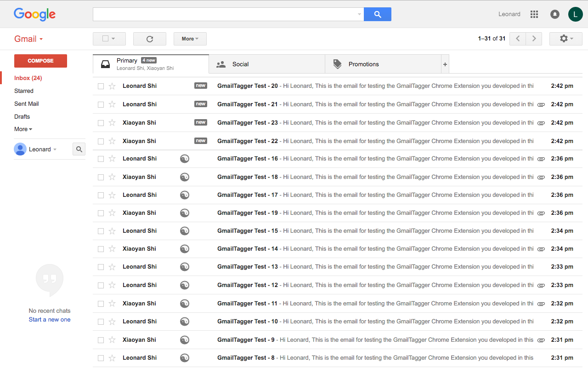Star the GmailTagger Test - 9 email
The width and height of the screenshot is (588, 368).
(x=112, y=340)
